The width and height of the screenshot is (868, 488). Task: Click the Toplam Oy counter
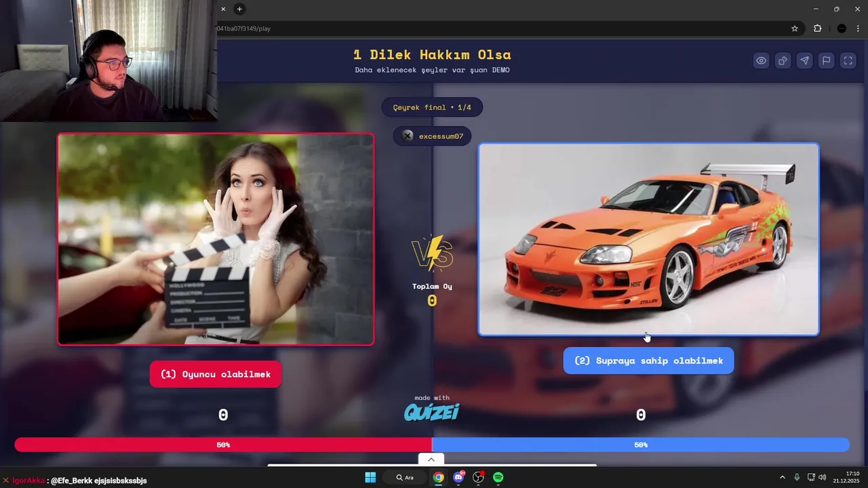tap(432, 295)
